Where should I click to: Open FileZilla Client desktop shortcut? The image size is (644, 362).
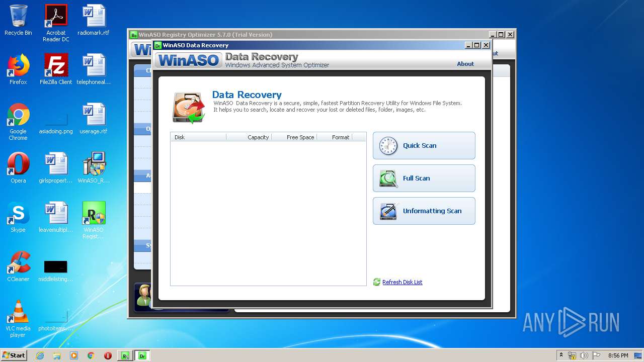click(56, 69)
